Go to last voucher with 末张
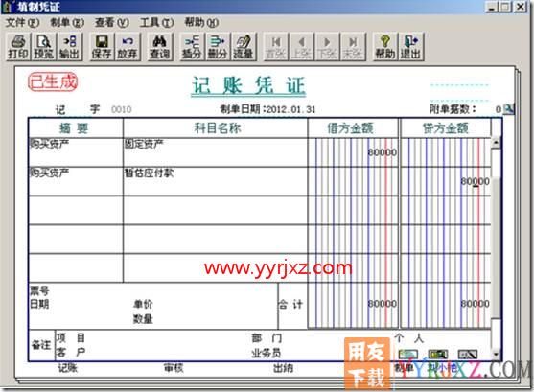 pos(353,47)
